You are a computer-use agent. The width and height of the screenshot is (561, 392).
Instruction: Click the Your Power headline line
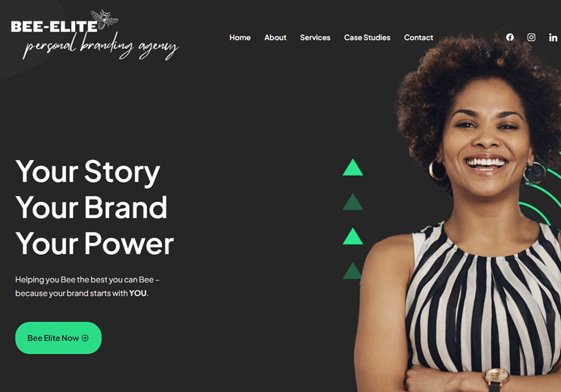coord(94,244)
